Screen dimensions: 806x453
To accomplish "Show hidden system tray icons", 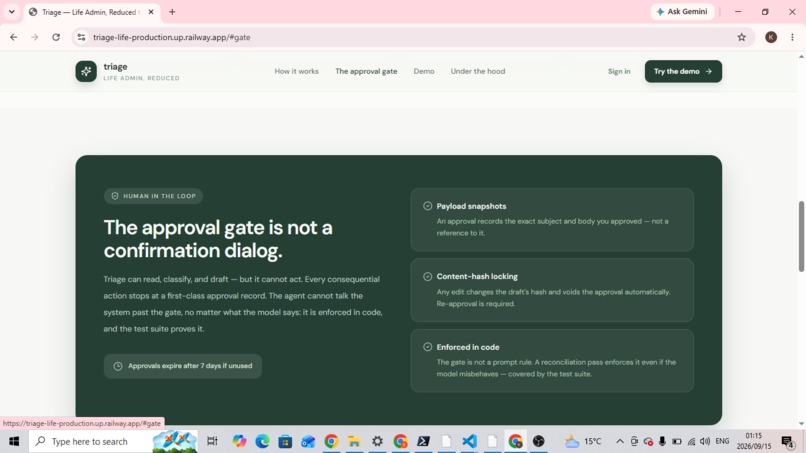I will (620, 441).
